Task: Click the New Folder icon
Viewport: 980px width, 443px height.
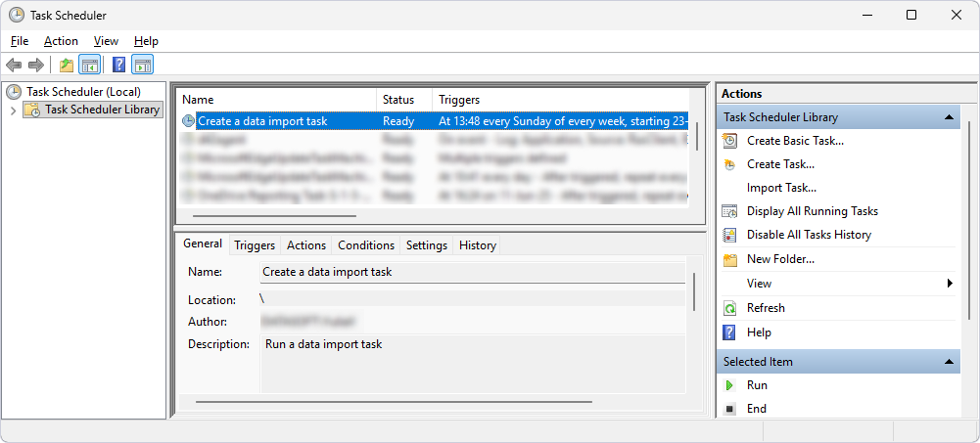Action: pyautogui.click(x=729, y=259)
